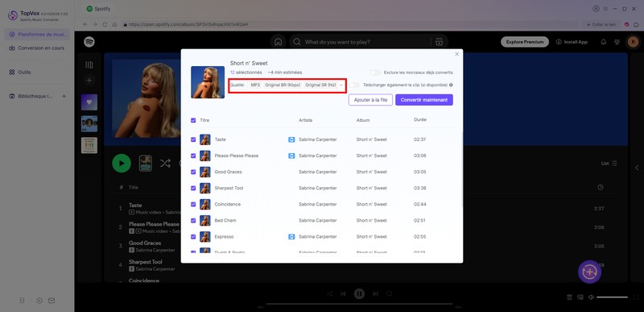
Task: Click the Spotify logo
Action: 89,42
